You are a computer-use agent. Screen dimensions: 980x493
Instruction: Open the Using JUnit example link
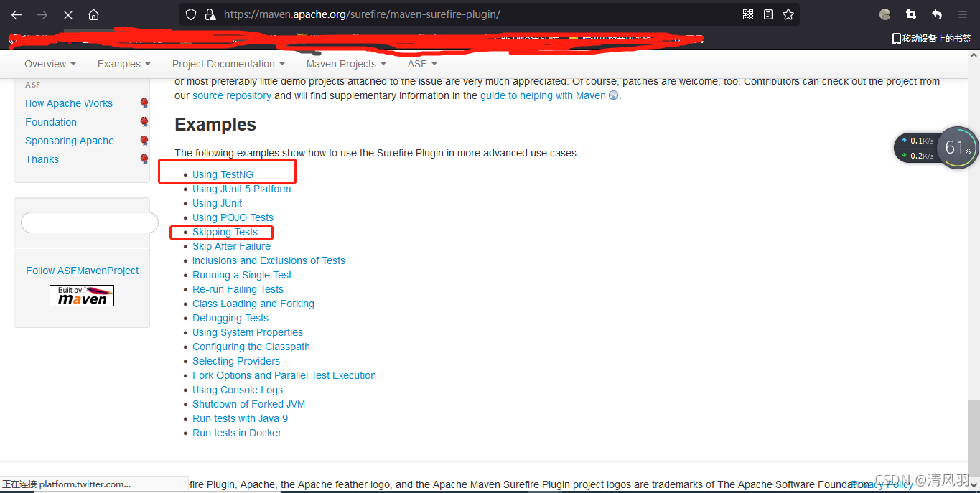coord(218,203)
